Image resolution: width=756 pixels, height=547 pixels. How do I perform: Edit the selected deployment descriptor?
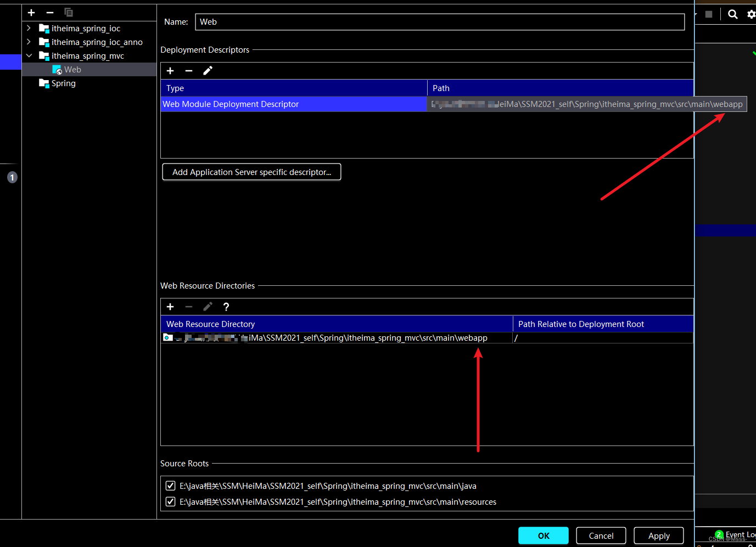(x=208, y=70)
